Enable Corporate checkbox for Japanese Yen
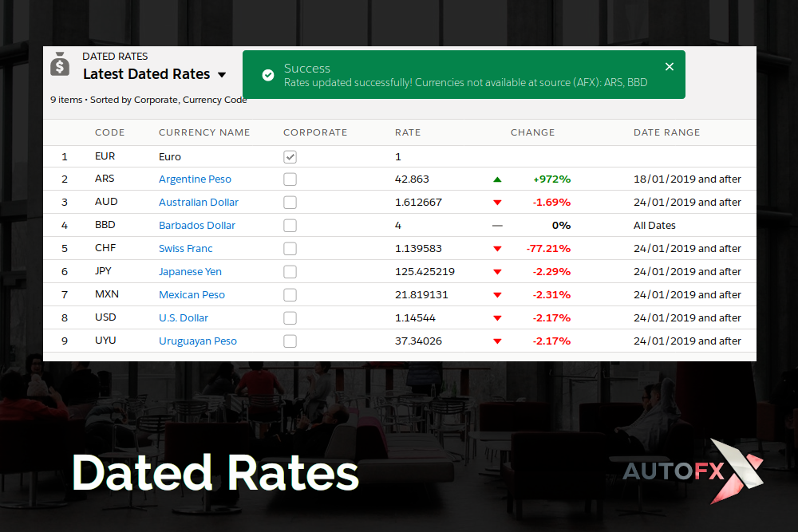 (290, 272)
